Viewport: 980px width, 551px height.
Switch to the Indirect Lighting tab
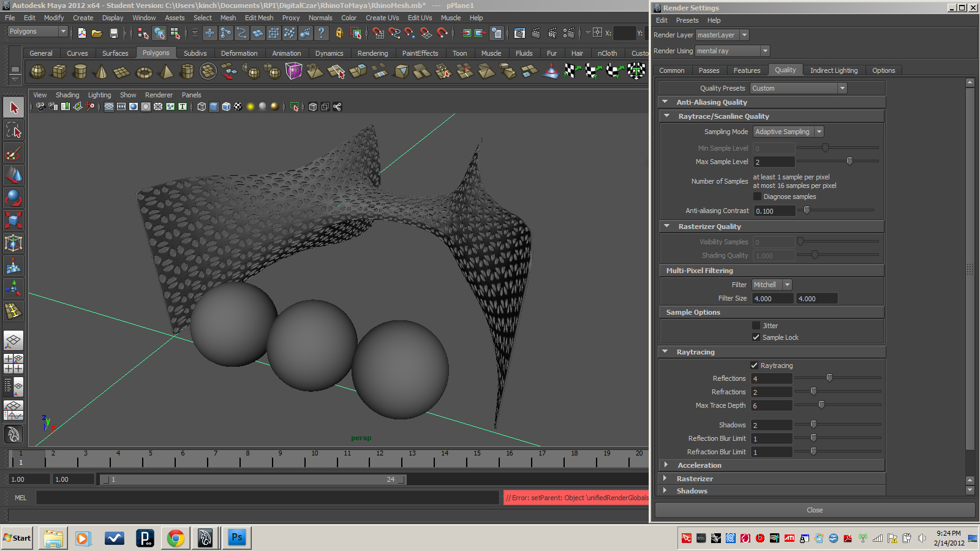(x=833, y=70)
